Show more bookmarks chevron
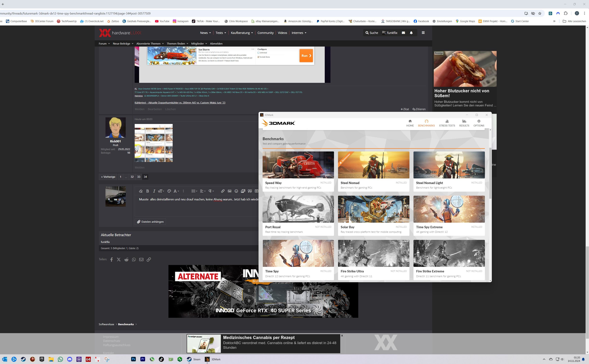Image resolution: width=589 pixels, height=364 pixels. tap(554, 21)
